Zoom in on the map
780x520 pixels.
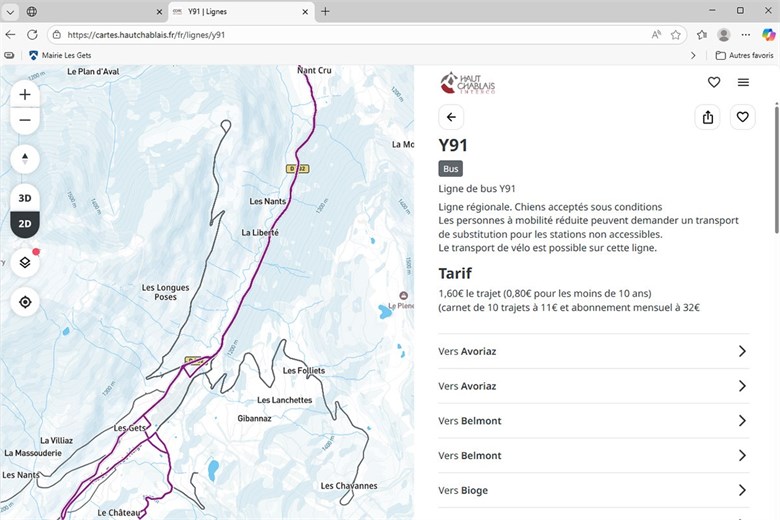(25, 94)
